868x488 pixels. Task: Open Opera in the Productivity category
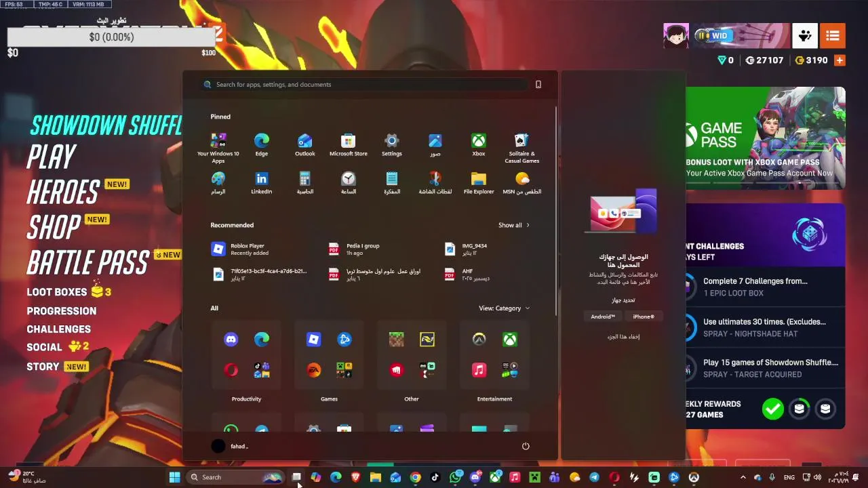click(231, 370)
